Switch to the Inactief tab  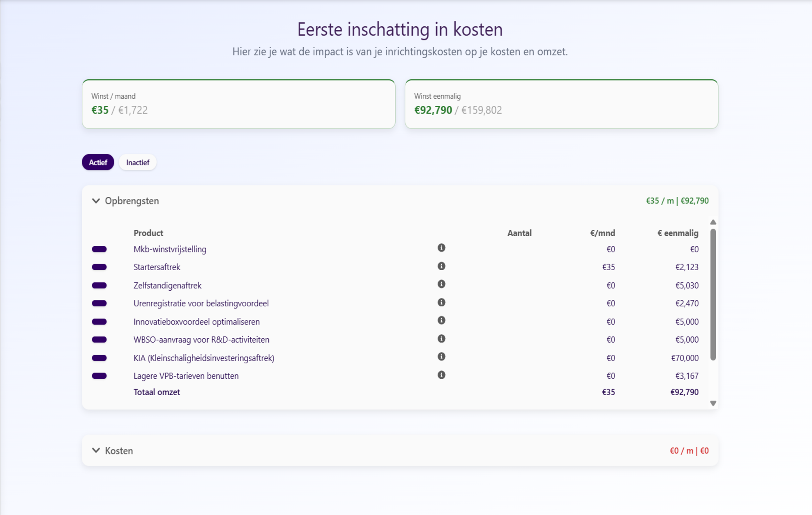[x=137, y=162]
